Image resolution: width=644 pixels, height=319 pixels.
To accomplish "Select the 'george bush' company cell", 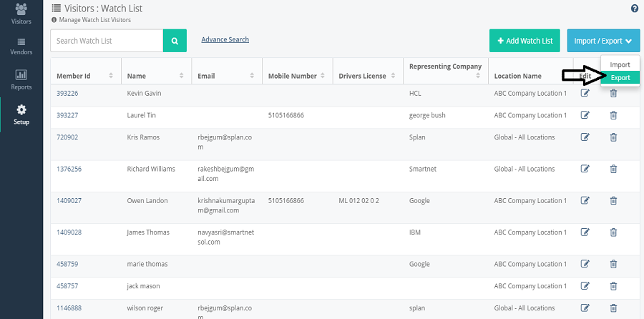I will click(427, 115).
